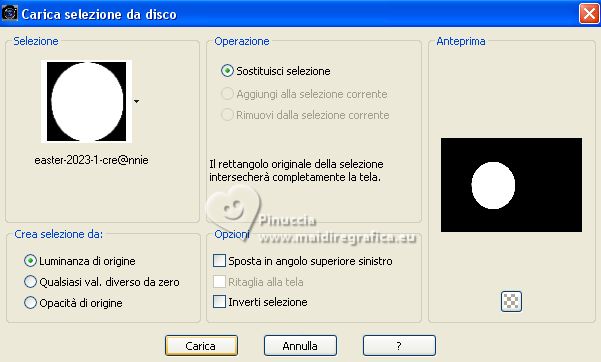The width and height of the screenshot is (601, 362).
Task: Click the Annulla button
Action: coord(300,346)
